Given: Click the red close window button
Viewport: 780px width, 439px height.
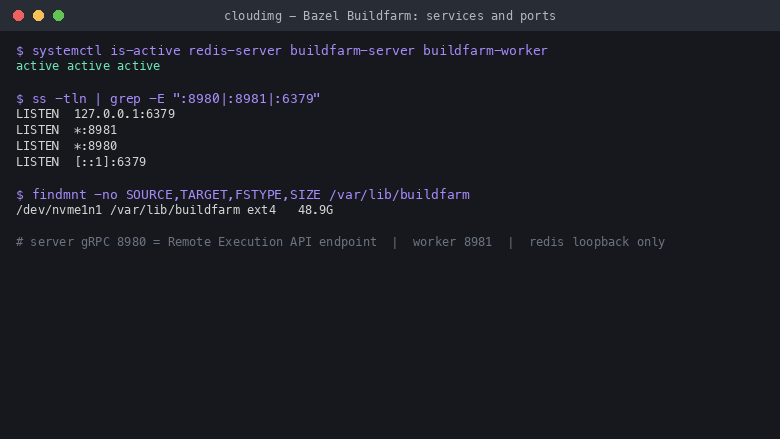Looking at the screenshot, I should point(18,15).
